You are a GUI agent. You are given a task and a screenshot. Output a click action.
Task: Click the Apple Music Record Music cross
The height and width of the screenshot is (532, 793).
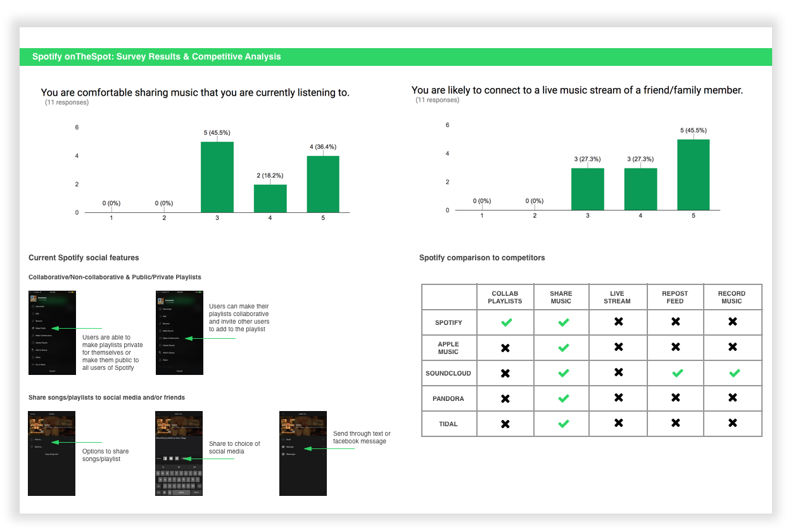click(733, 347)
